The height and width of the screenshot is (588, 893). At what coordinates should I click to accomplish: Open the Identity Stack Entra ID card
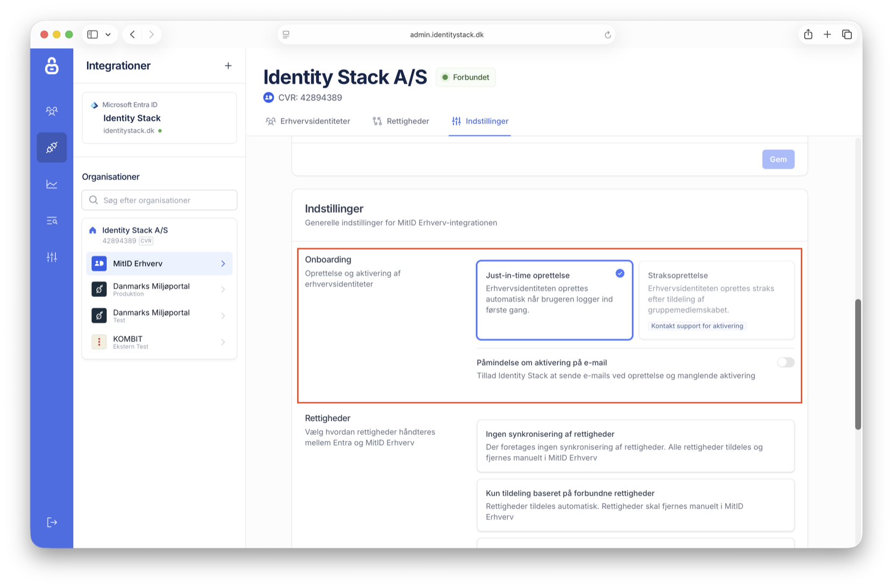pyautogui.click(x=159, y=118)
